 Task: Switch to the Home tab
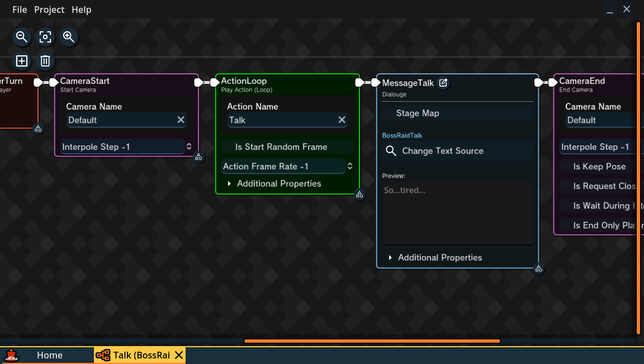50,355
